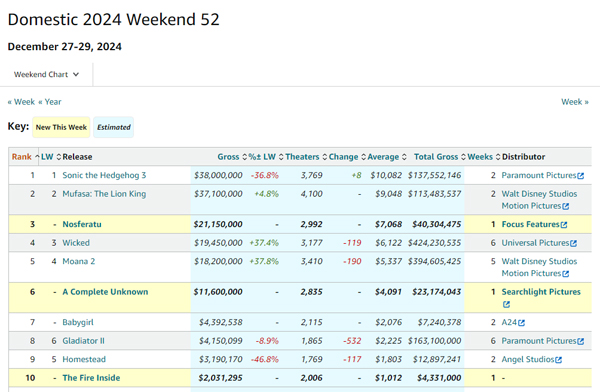Click external link icon beside Angel Studios
The width and height of the screenshot is (600, 392).
point(558,360)
